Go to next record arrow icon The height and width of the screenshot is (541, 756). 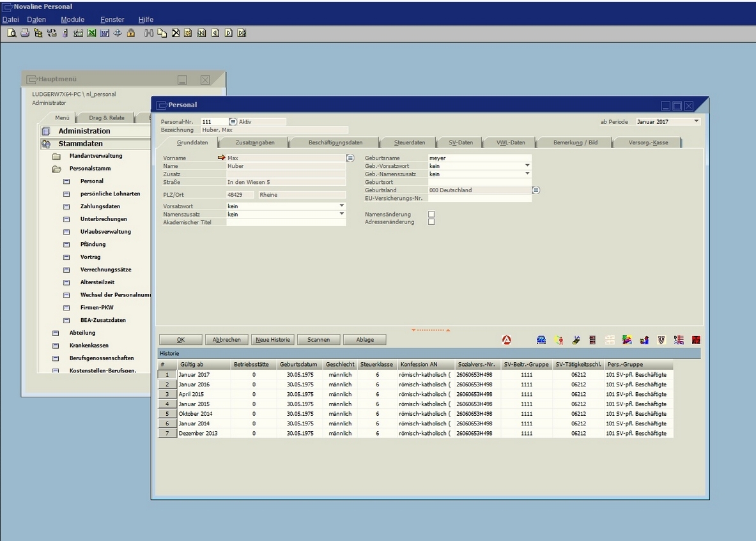229,33
